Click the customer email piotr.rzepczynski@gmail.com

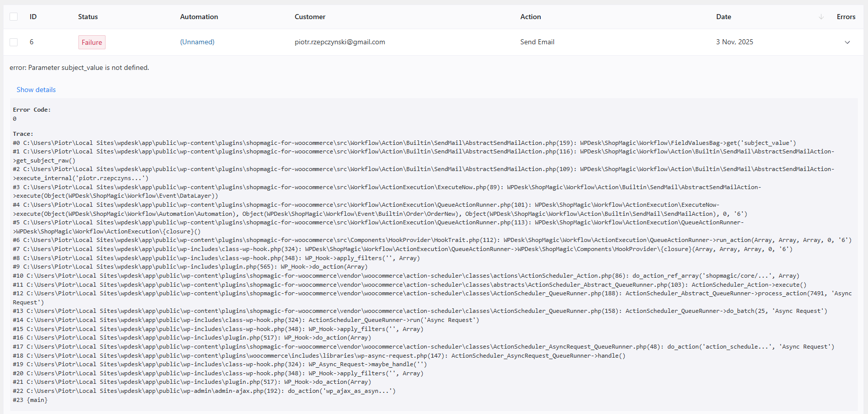coord(340,42)
